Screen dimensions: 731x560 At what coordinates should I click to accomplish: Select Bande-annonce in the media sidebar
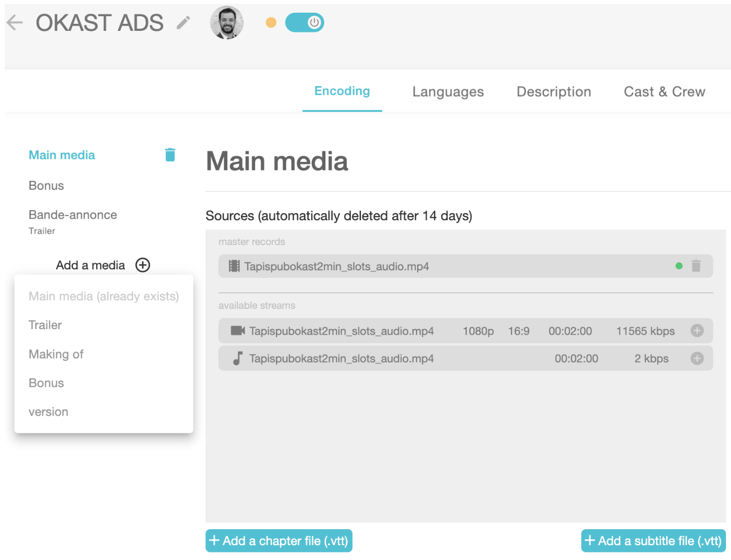click(73, 215)
